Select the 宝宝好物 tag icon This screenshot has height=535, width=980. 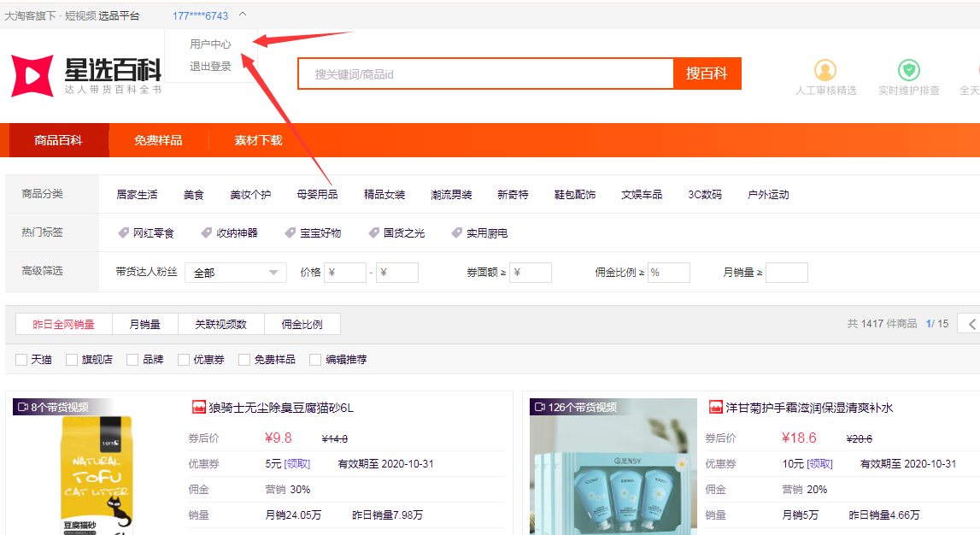coord(290,232)
